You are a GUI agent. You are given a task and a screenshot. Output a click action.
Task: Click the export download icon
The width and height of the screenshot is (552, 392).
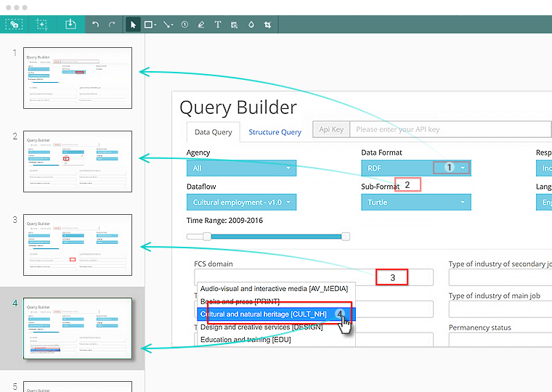tap(70, 25)
